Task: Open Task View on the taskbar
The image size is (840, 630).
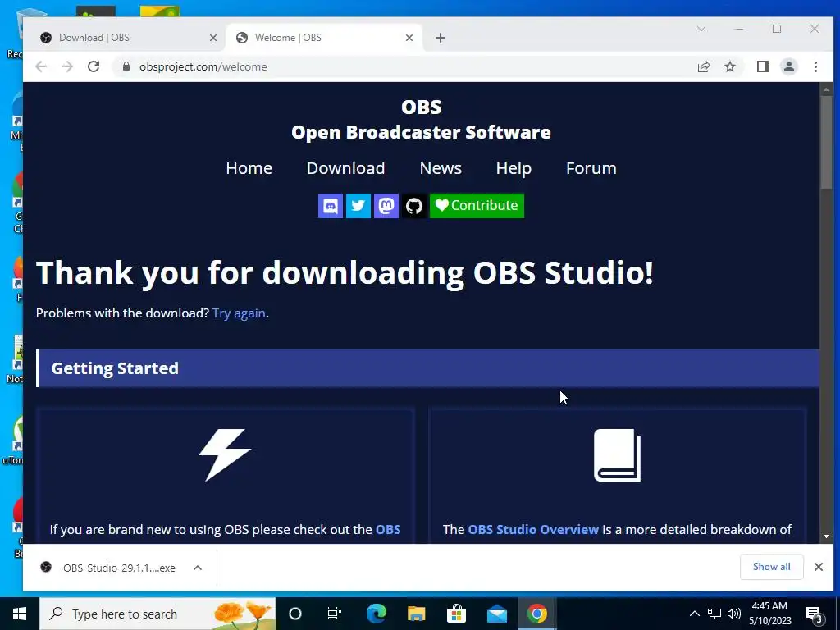Action: (335, 614)
